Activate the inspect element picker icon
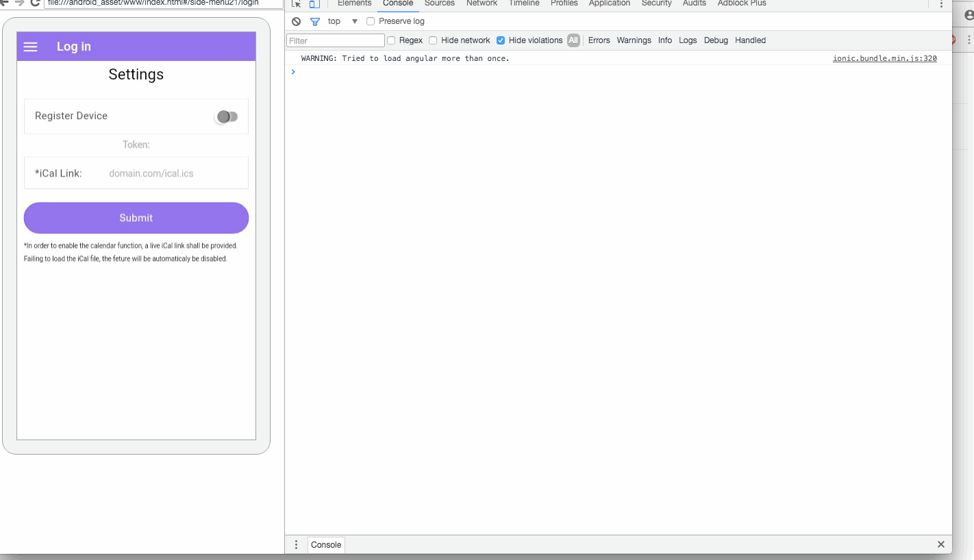 [x=297, y=3]
